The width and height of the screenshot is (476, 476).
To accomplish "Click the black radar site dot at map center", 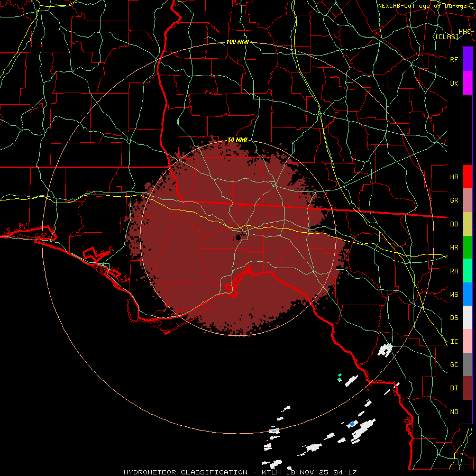I will [239, 237].
